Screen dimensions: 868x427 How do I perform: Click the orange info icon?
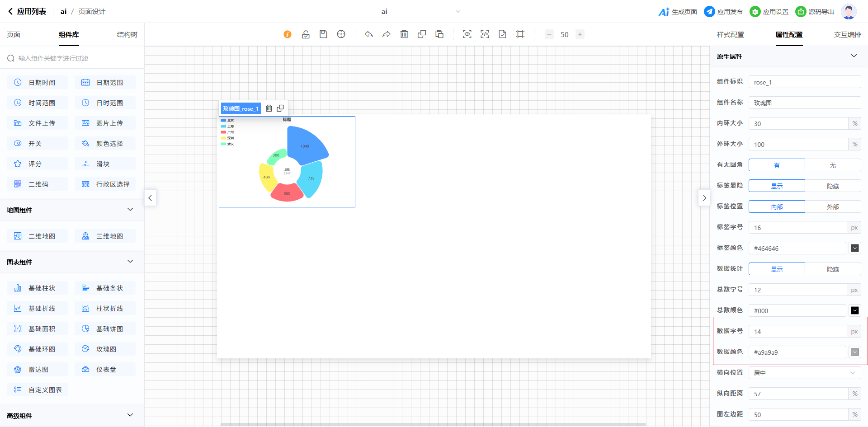coord(288,34)
